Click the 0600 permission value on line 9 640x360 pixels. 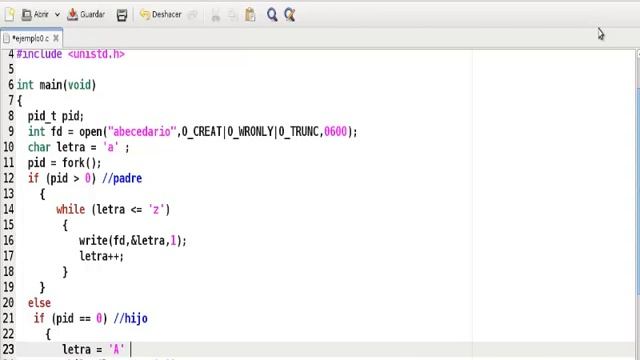[336, 132]
